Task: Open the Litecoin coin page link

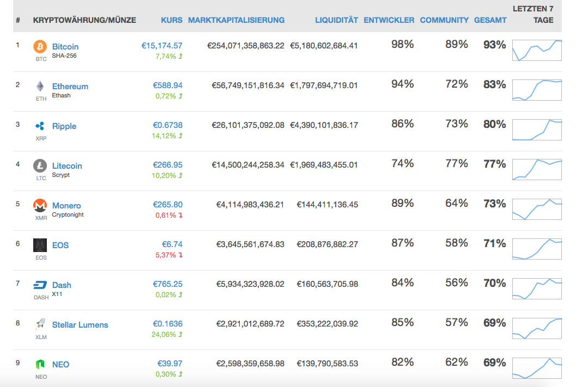Action: coord(66,166)
